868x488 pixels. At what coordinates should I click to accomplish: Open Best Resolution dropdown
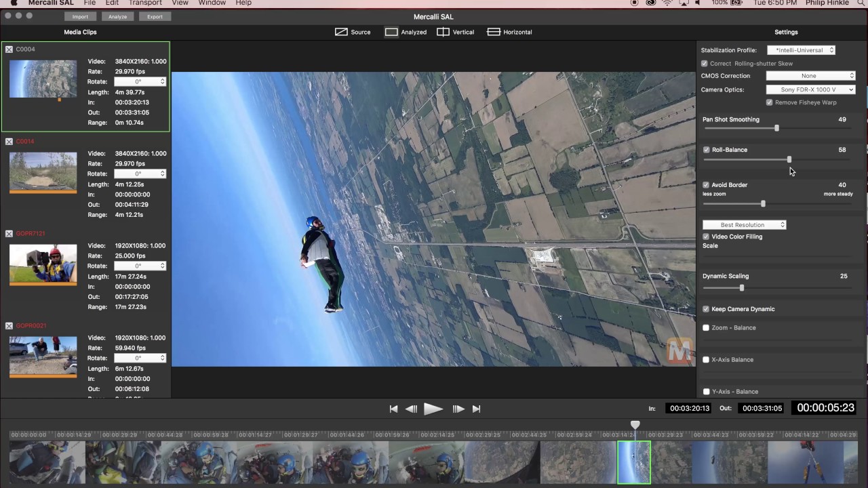(745, 225)
